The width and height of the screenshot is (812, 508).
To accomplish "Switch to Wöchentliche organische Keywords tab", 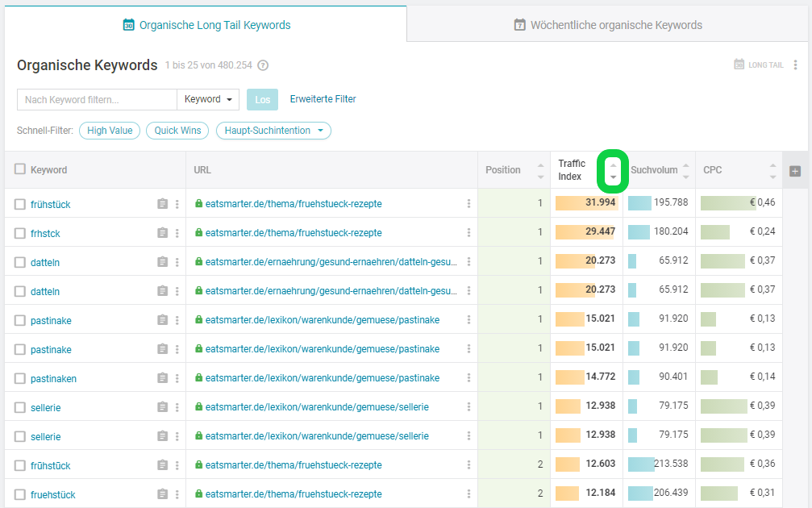I will pyautogui.click(x=608, y=25).
